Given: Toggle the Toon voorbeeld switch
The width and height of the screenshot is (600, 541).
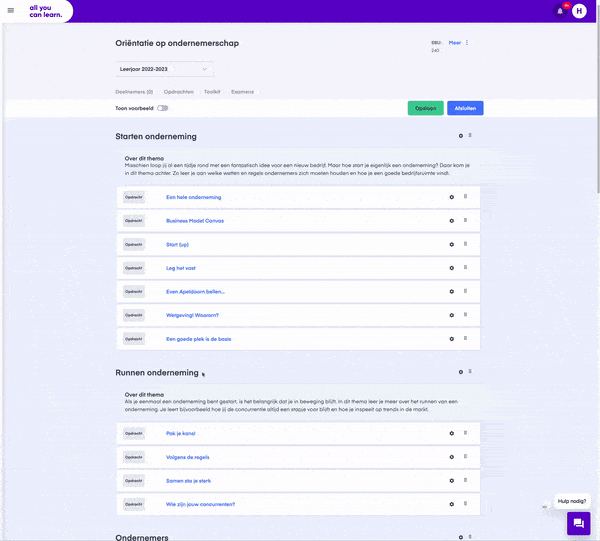Looking at the screenshot, I should pyautogui.click(x=163, y=108).
